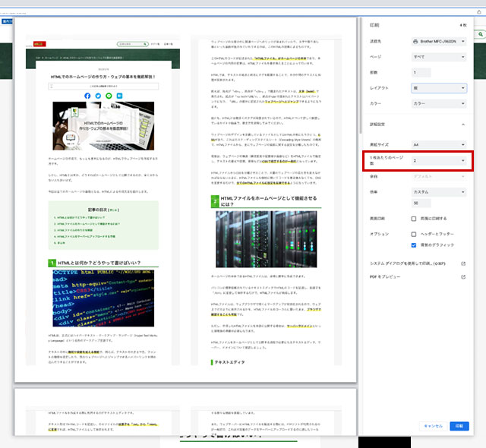Click the custom scale field showing 50

pyautogui.click(x=421, y=203)
